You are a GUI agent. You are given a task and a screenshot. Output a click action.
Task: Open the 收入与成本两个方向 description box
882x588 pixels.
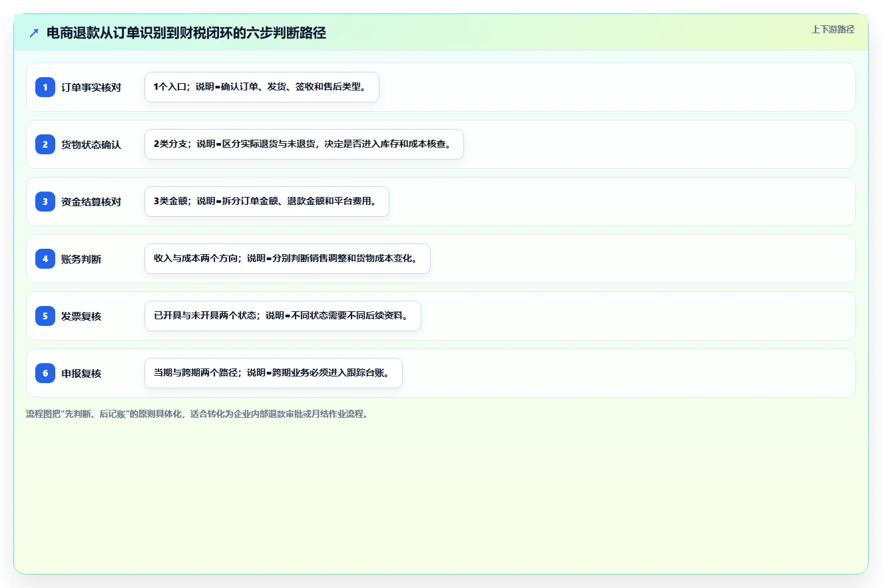(x=288, y=259)
